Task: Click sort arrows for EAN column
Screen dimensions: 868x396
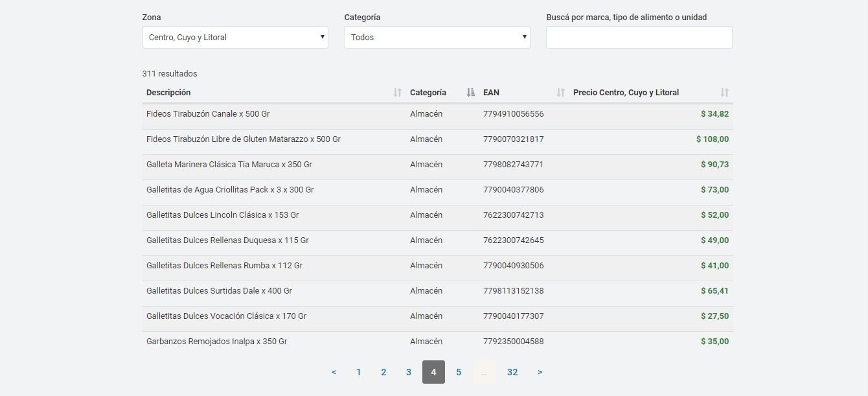Action: (x=560, y=93)
